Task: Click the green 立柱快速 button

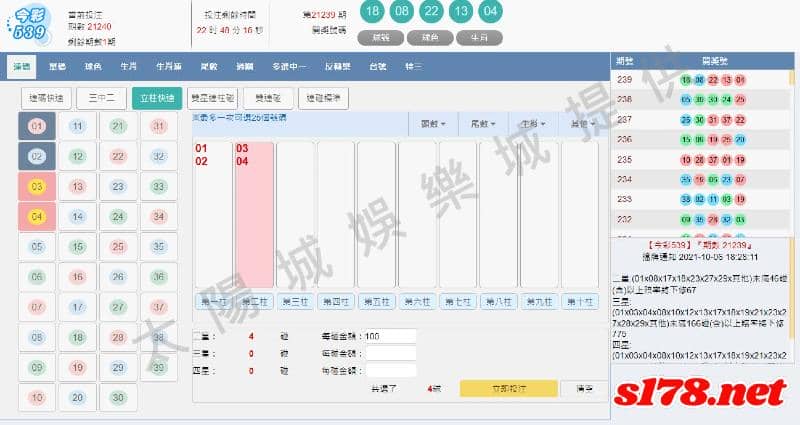Action: click(157, 98)
